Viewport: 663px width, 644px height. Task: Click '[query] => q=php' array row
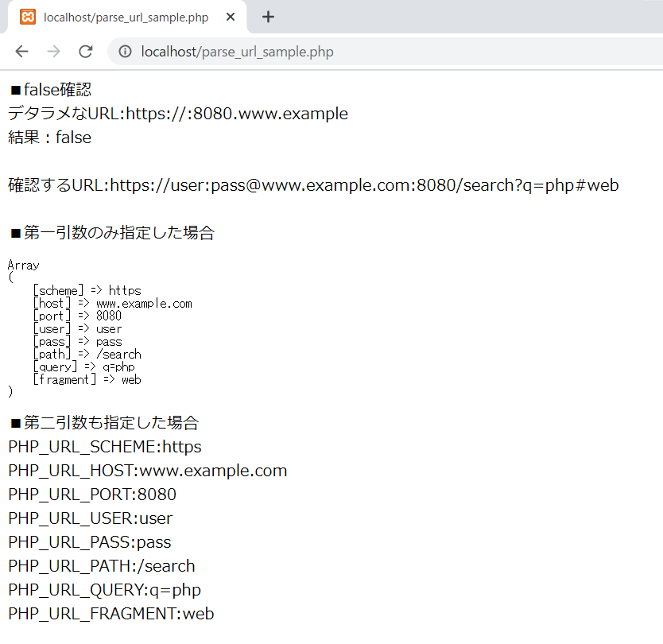pos(84,367)
